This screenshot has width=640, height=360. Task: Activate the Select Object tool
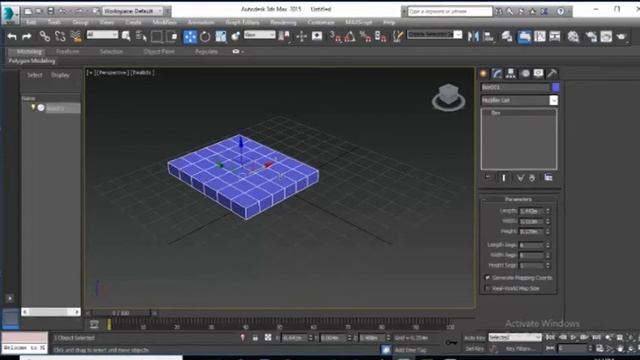coord(126,37)
